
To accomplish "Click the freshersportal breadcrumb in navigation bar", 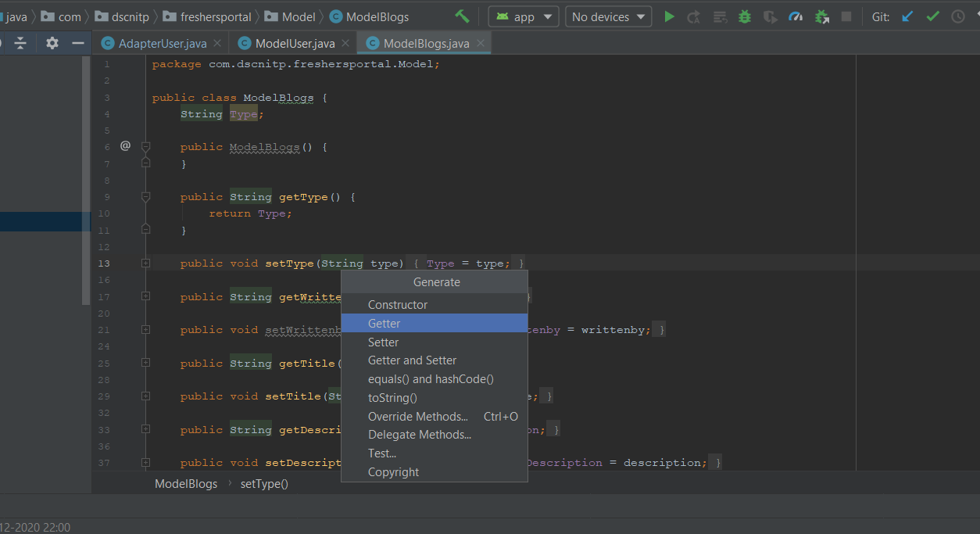I will (216, 16).
